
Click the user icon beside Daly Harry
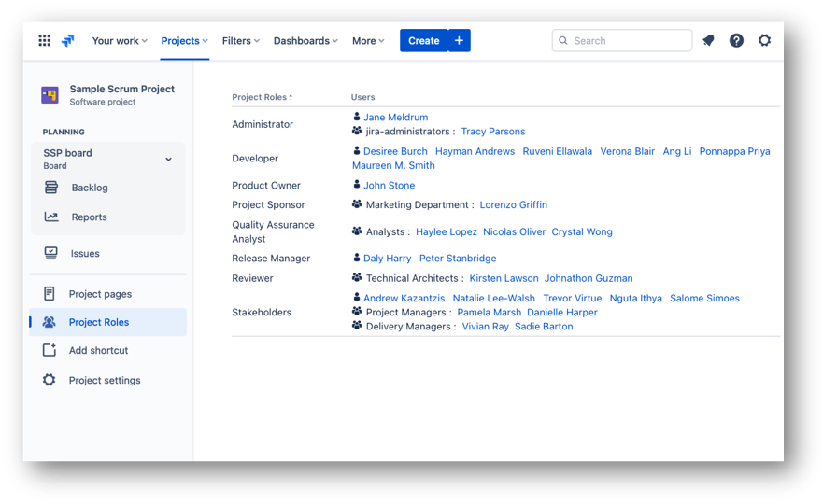coord(357,258)
